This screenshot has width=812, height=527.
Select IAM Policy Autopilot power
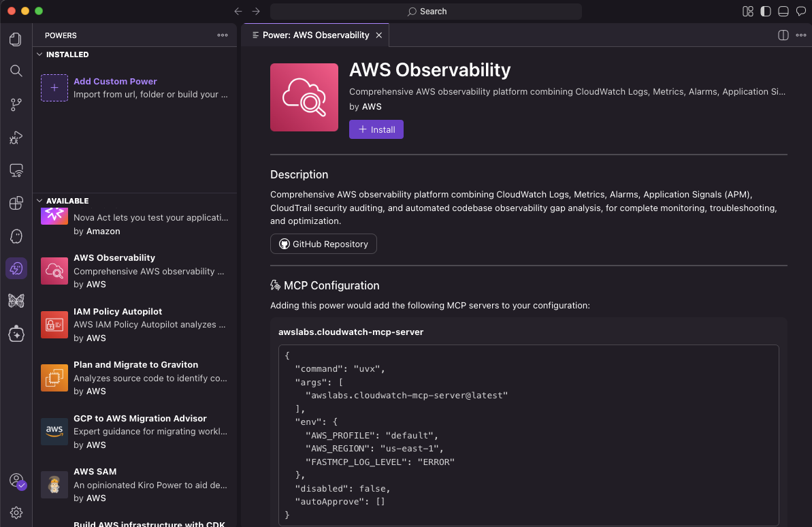[135, 324]
